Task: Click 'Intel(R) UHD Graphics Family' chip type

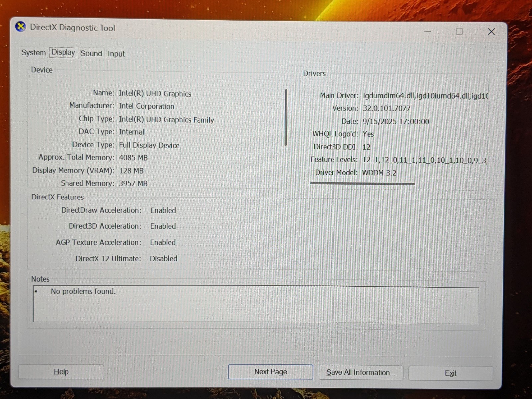Action: pos(167,120)
